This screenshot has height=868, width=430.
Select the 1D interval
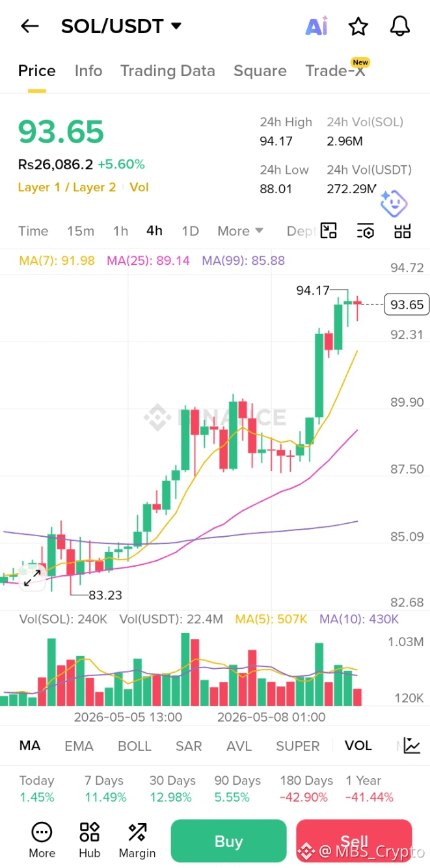pos(190,231)
